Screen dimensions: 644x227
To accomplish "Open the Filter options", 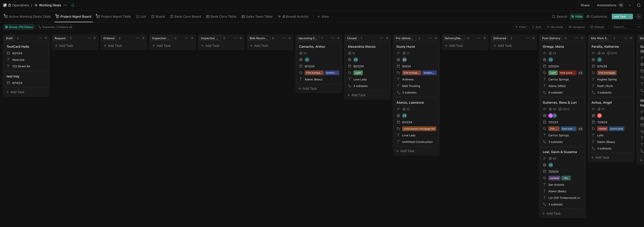I will tap(521, 27).
